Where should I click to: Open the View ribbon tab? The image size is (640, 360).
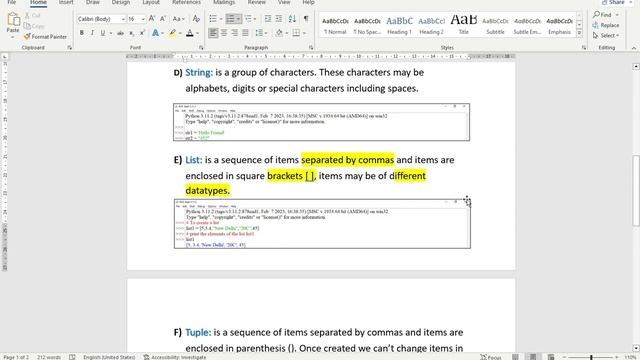[284, 2]
